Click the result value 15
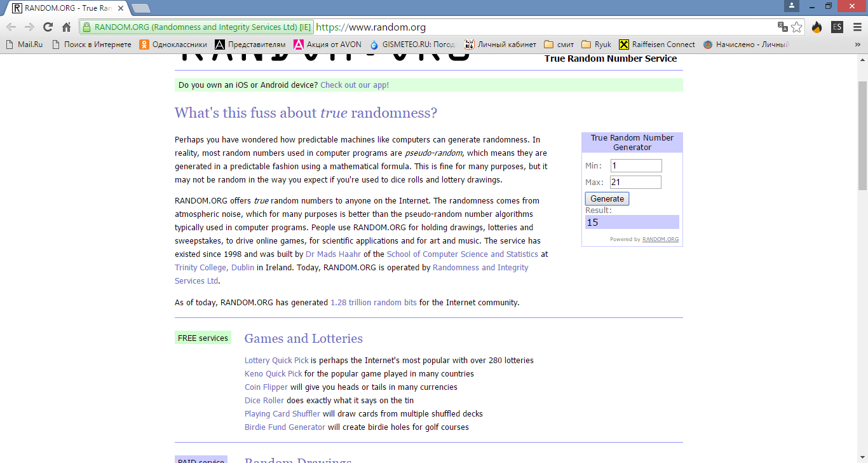 pos(592,222)
